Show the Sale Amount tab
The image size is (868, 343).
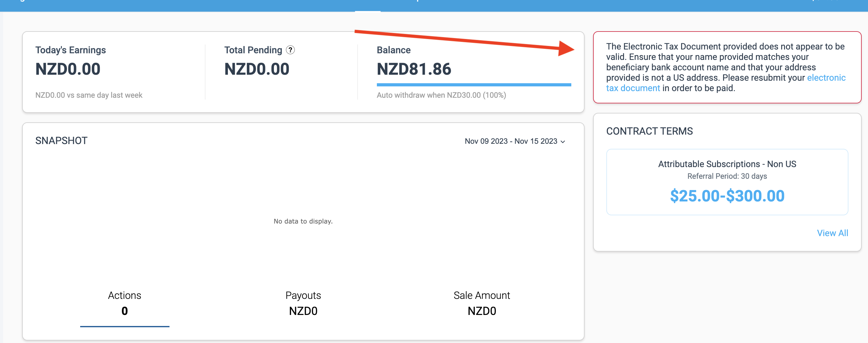pyautogui.click(x=482, y=303)
